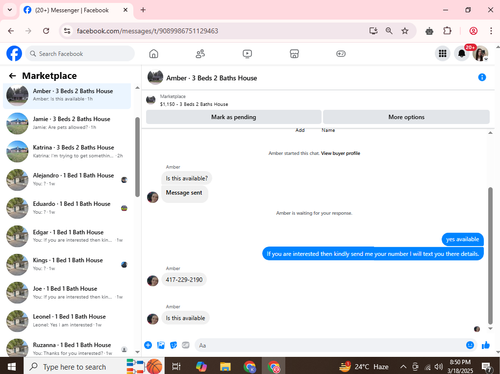The height and width of the screenshot is (374, 500).
Task: Bookmark this page with the star
Action: pos(405,31)
